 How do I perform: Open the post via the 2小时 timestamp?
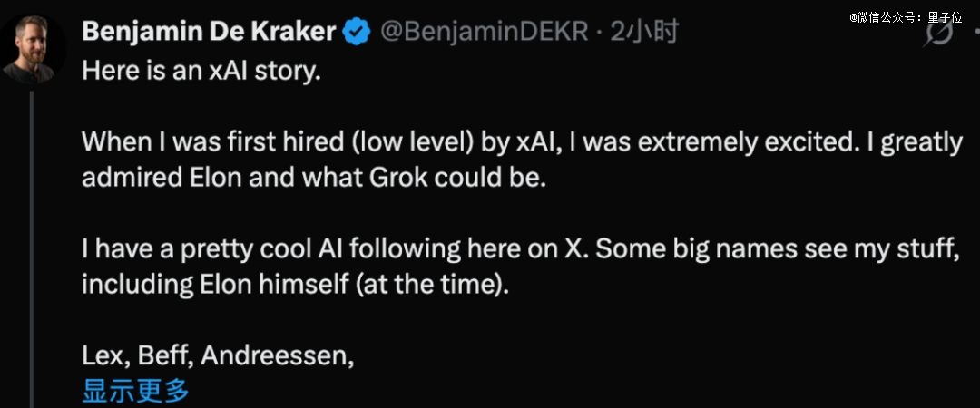(644, 33)
